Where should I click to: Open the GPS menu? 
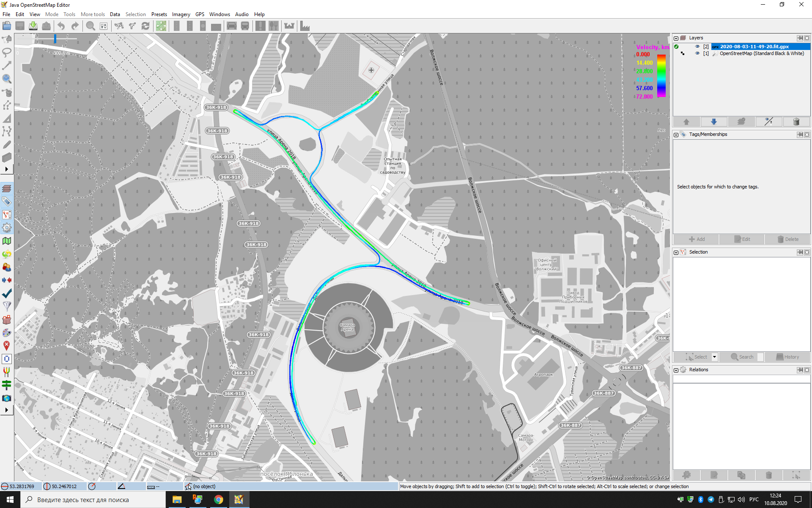click(x=200, y=14)
